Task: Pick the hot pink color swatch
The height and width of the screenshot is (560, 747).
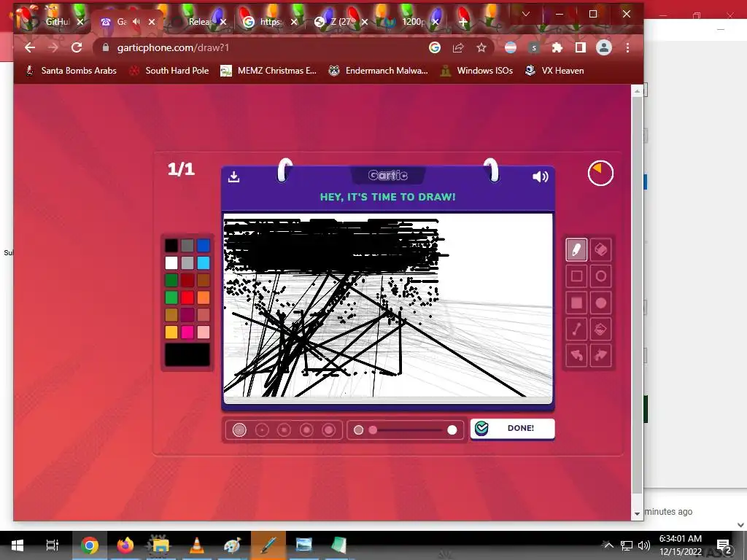Action: (187, 332)
